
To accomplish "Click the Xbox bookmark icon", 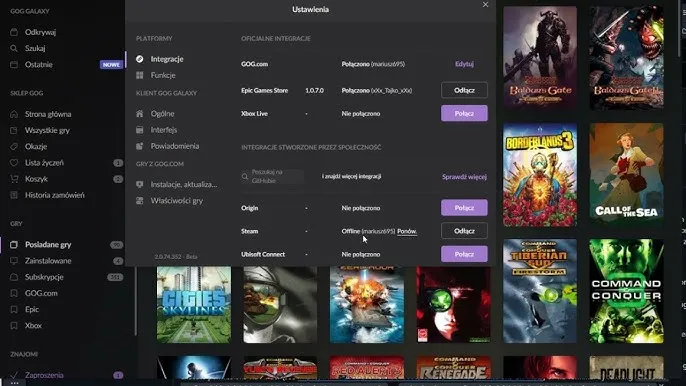I will pyautogui.click(x=14, y=326).
